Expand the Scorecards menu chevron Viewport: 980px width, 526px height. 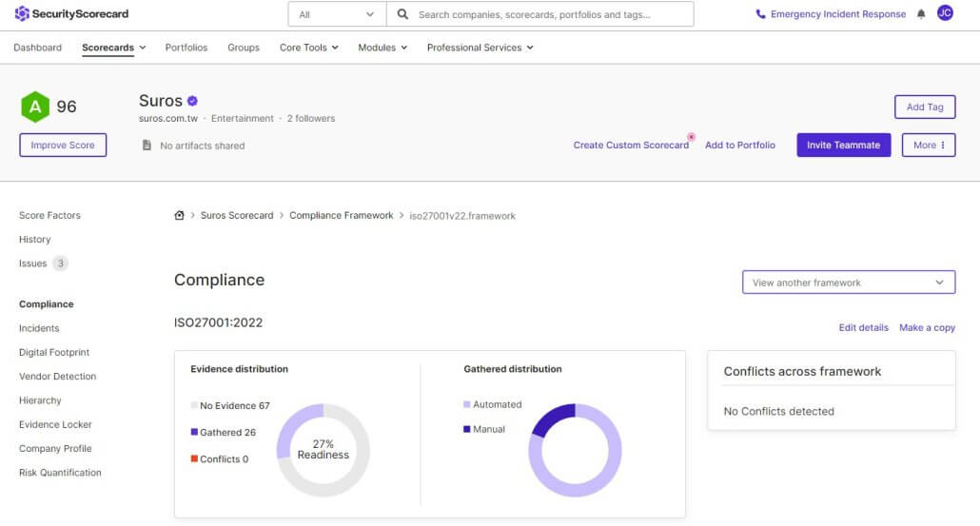tap(143, 48)
